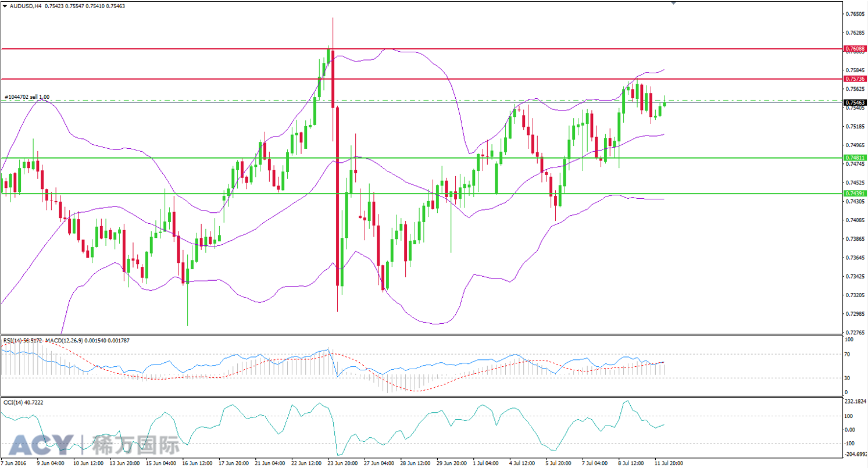Click the '7 Jul 04:00' time label

point(595,463)
